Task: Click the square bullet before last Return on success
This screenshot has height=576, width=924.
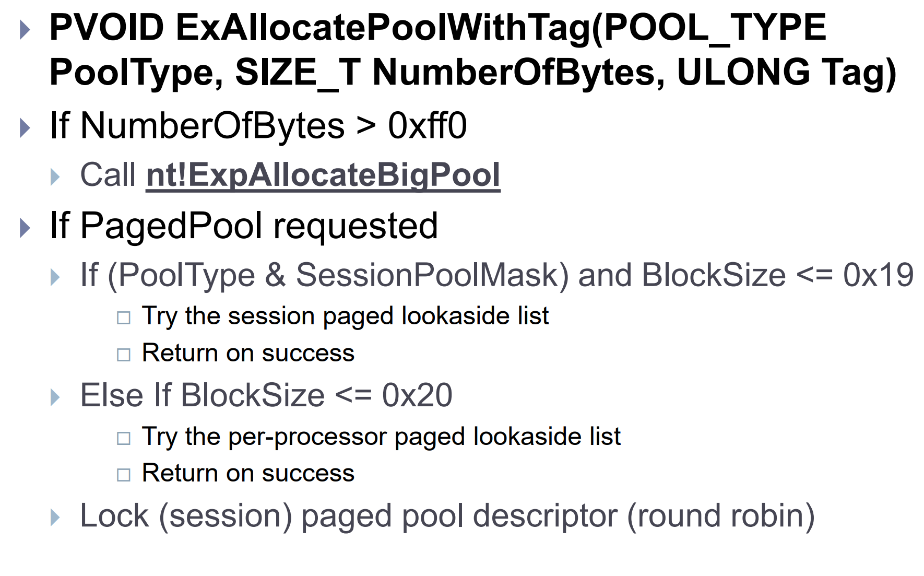Action: tap(124, 475)
